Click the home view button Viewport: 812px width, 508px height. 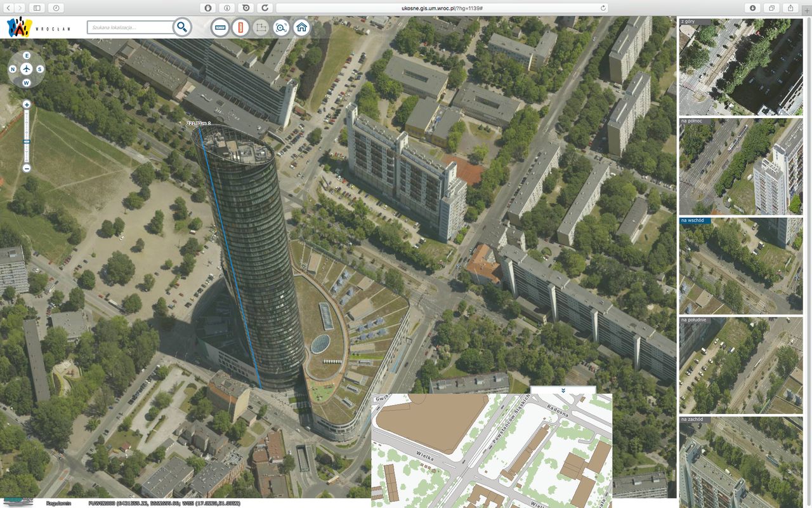coord(301,27)
